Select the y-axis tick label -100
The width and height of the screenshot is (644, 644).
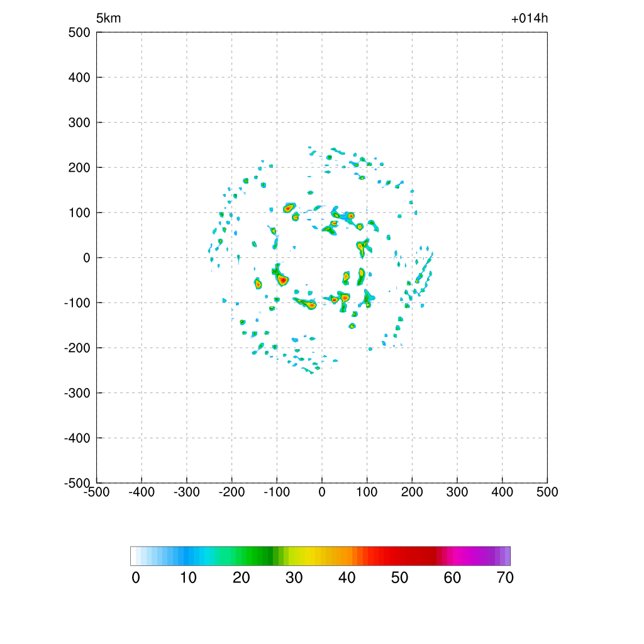pos(77,303)
